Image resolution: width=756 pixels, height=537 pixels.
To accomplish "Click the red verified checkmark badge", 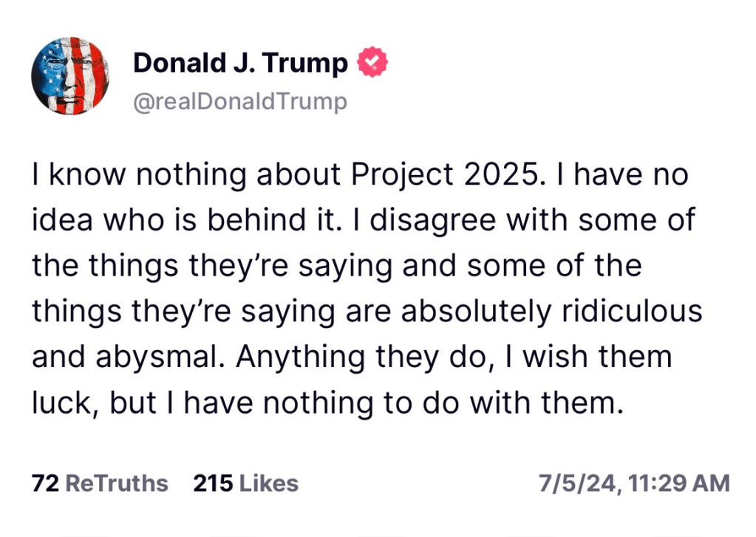I will tap(372, 64).
